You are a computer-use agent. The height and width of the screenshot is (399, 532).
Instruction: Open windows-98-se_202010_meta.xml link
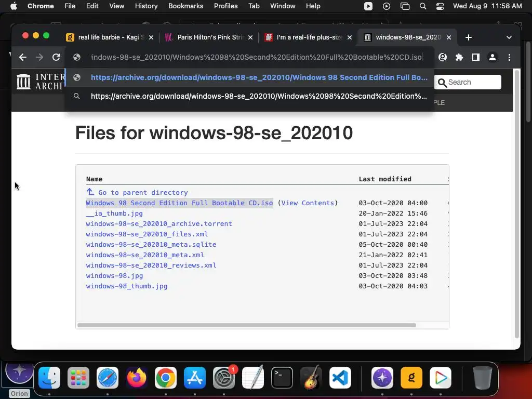tap(145, 255)
